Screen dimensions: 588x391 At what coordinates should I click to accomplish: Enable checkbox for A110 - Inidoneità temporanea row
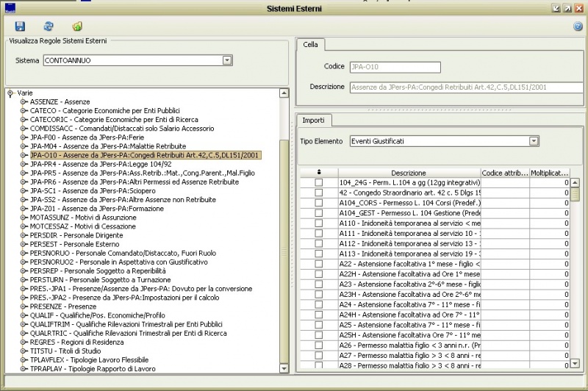click(x=318, y=223)
